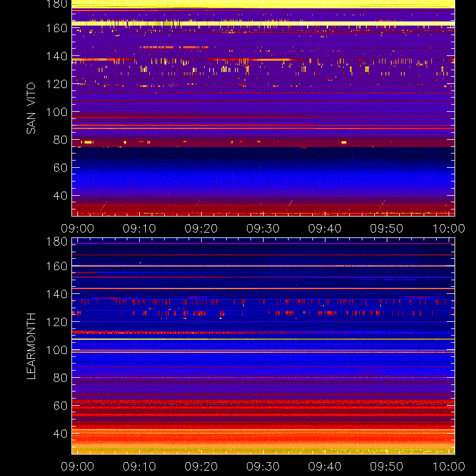Click the 100 frequency tick on San Vito axis
Image resolution: width=476 pixels, height=476 pixels.
click(x=57, y=112)
